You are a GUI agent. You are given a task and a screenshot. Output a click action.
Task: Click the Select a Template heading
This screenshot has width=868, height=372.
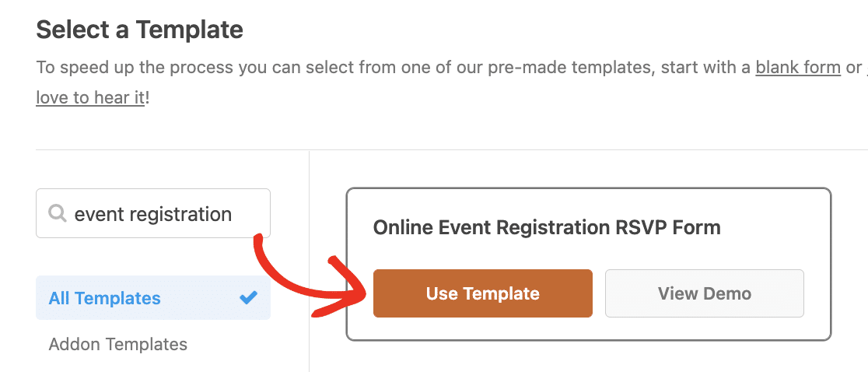tap(139, 30)
